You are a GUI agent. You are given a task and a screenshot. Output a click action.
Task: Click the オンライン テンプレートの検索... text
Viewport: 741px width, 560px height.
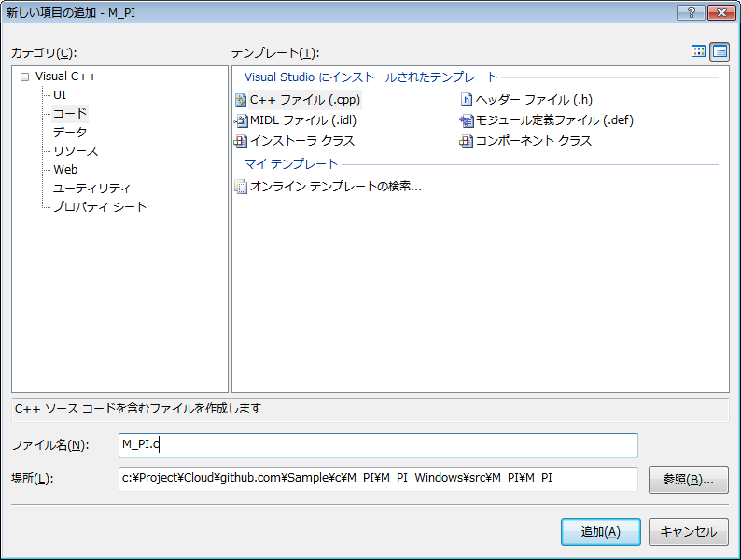pos(336,187)
